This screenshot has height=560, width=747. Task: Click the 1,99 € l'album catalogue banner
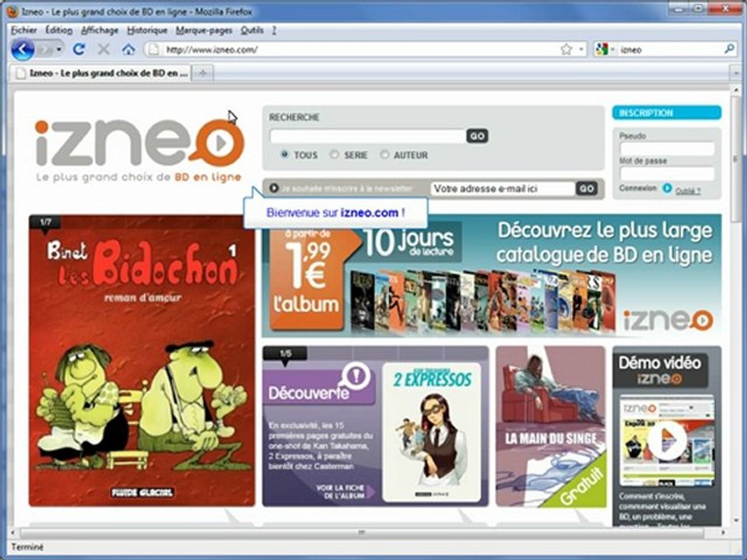point(491,275)
